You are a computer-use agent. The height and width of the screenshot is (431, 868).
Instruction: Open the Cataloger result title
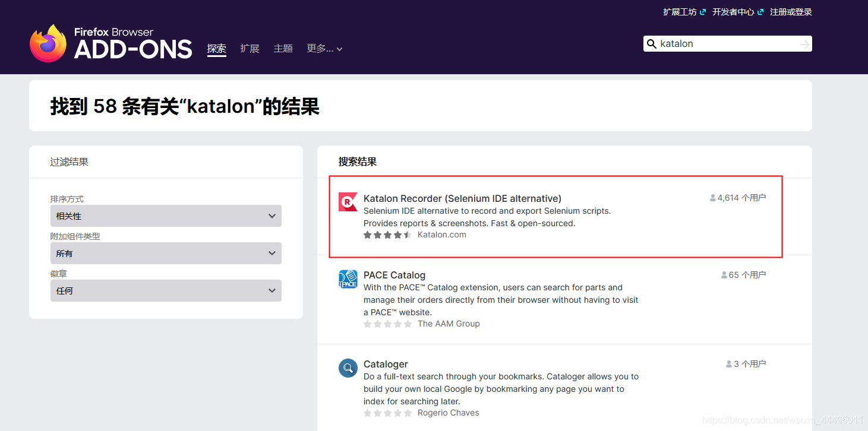click(x=386, y=365)
